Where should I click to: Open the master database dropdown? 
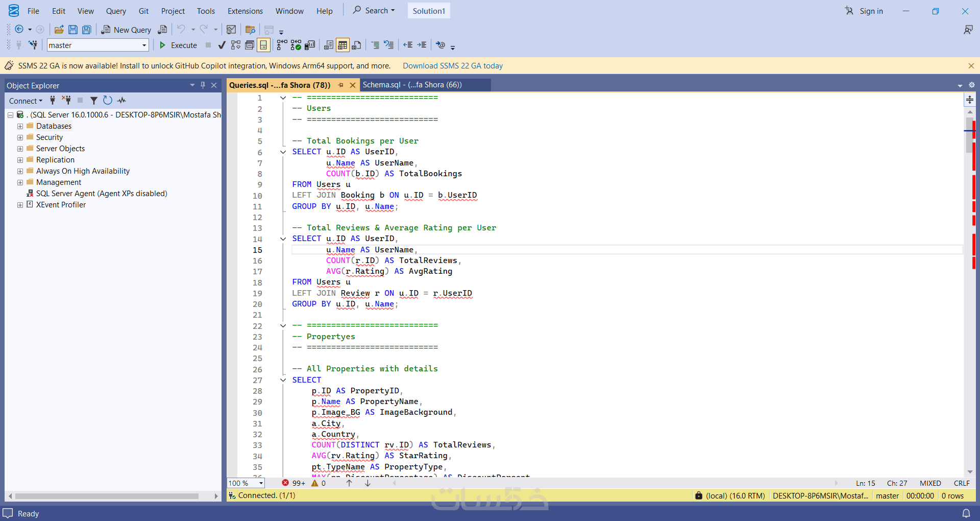coord(144,45)
